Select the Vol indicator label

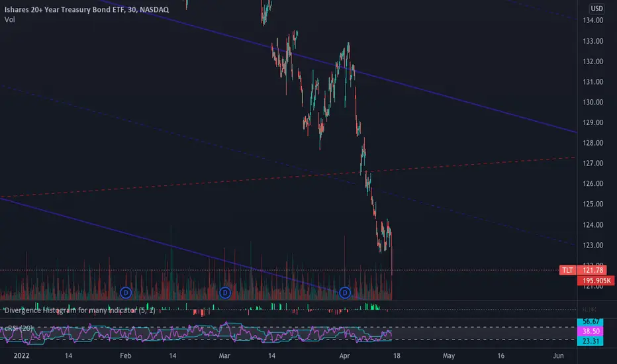[x=9, y=20]
